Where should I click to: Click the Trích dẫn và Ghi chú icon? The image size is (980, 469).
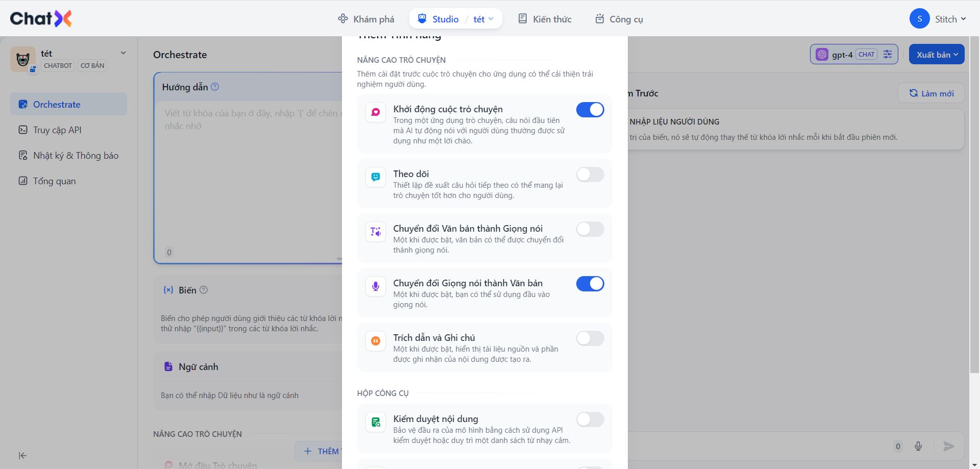pyautogui.click(x=376, y=341)
